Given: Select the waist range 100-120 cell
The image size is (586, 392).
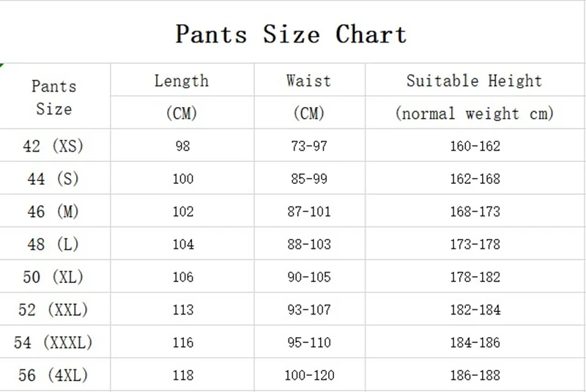Looking at the screenshot, I should [x=308, y=375].
